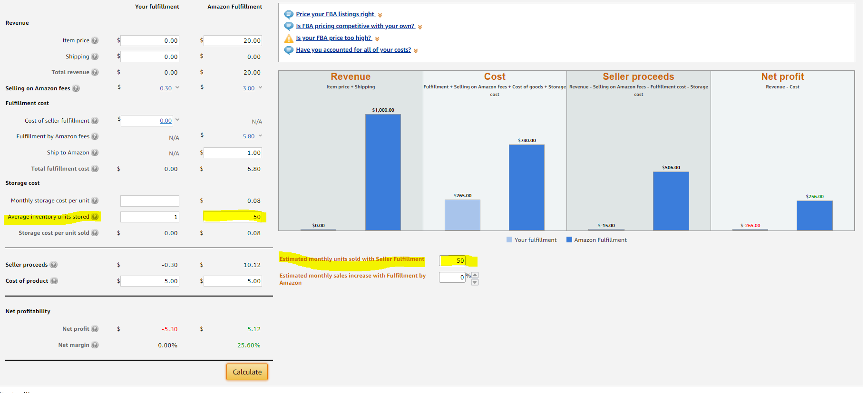This screenshot has height=393, width=868.
Task: Click the sales increase percentage field
Action: click(x=452, y=277)
